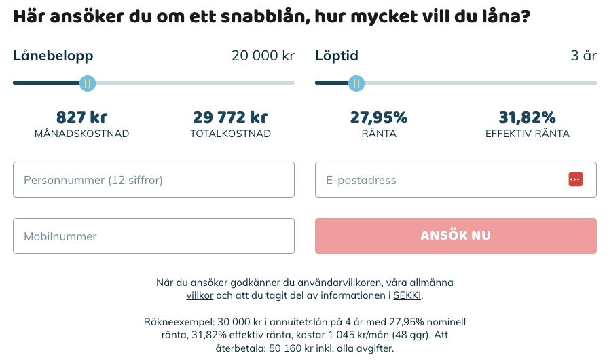Click the 20 000 kr loan amount value

263,56
